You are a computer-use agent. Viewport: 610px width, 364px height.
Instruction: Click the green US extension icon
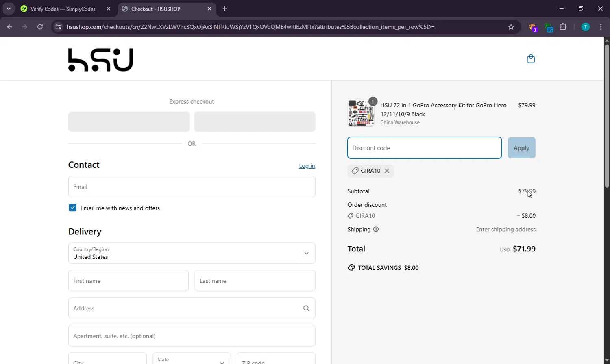point(549,28)
